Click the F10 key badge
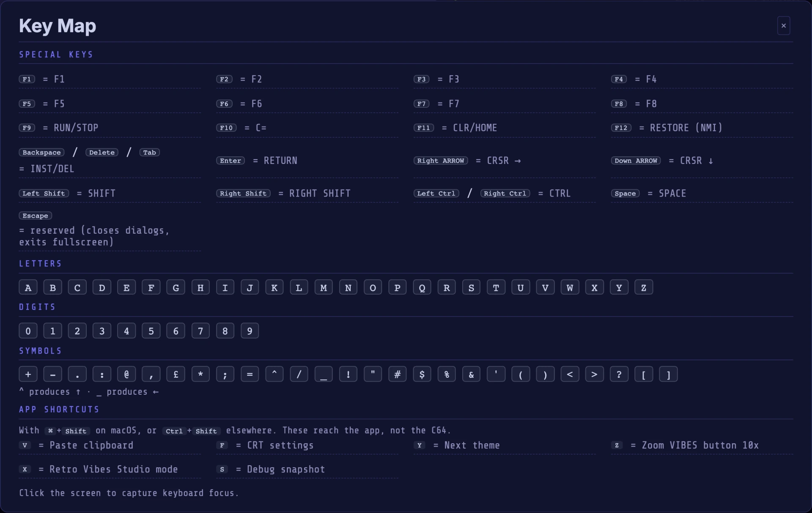 (226, 128)
